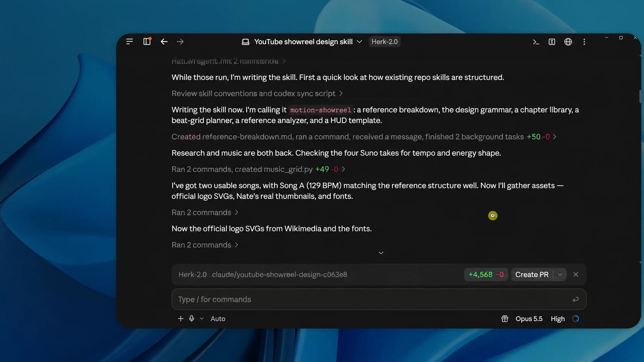Open the globe browser icon
The width and height of the screenshot is (644, 362).
568,42
